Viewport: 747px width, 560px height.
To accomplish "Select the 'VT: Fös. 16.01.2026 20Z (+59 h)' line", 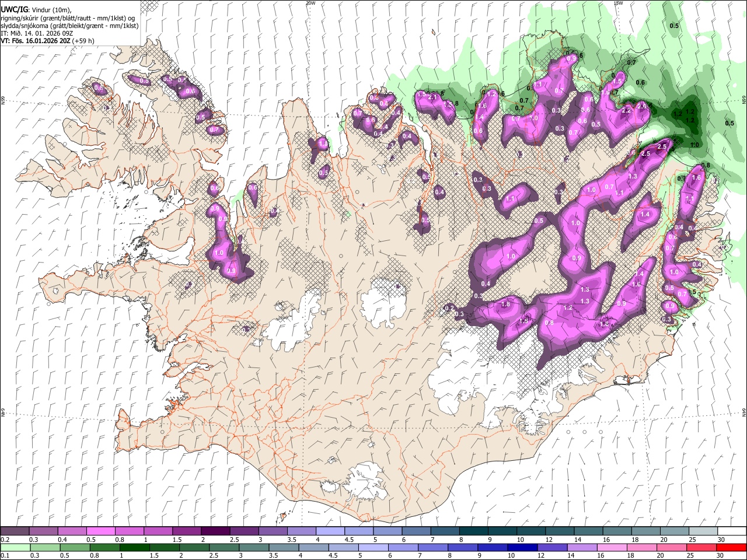I will point(48,41).
